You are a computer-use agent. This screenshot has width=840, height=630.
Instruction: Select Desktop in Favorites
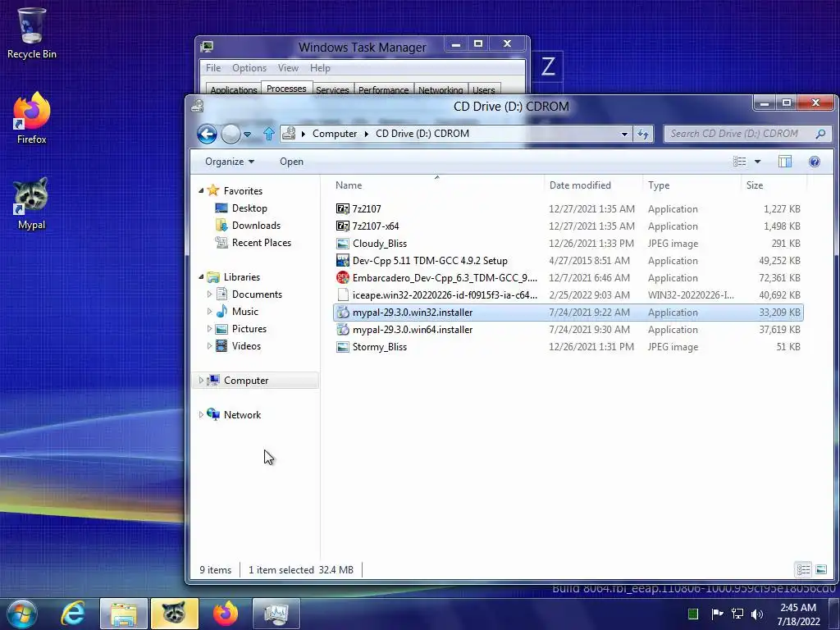click(x=249, y=208)
